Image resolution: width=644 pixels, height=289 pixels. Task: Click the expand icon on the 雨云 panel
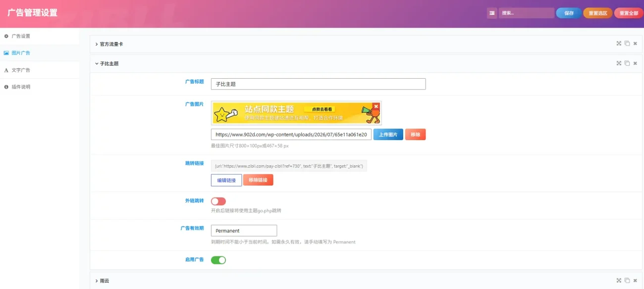click(619, 281)
